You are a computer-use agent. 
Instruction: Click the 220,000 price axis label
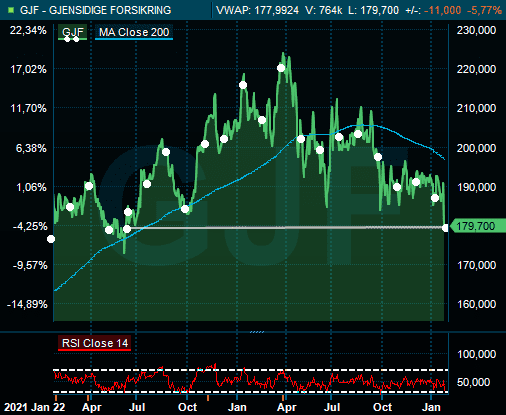476,69
